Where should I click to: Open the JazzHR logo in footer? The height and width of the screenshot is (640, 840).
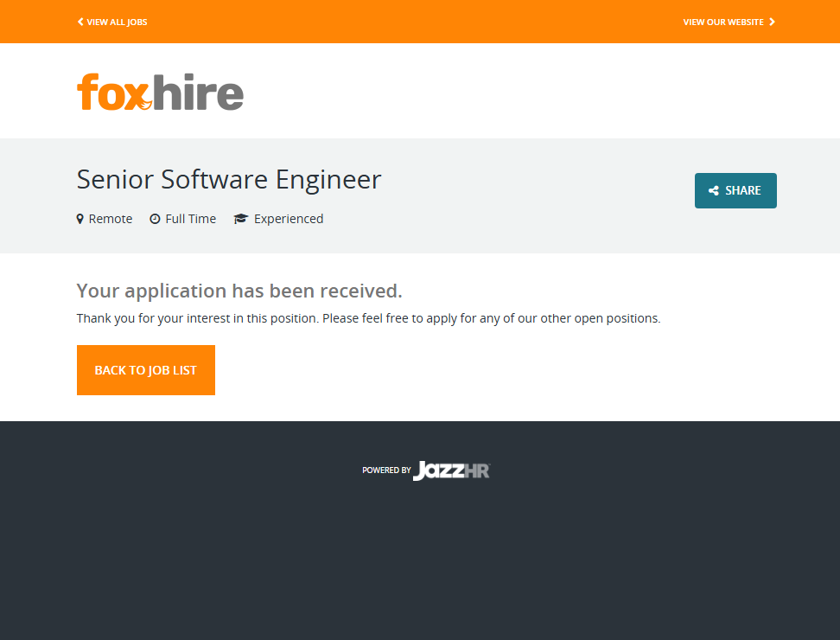(452, 470)
